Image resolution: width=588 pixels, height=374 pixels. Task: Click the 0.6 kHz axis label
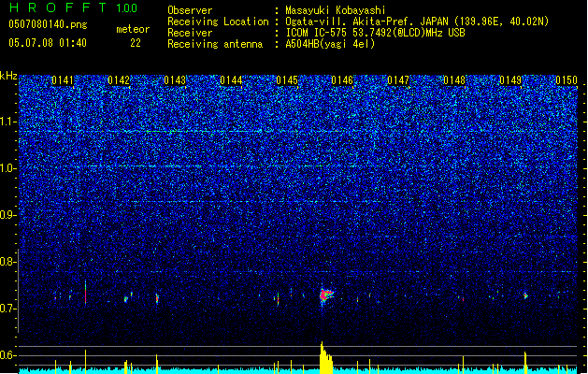pos(8,355)
